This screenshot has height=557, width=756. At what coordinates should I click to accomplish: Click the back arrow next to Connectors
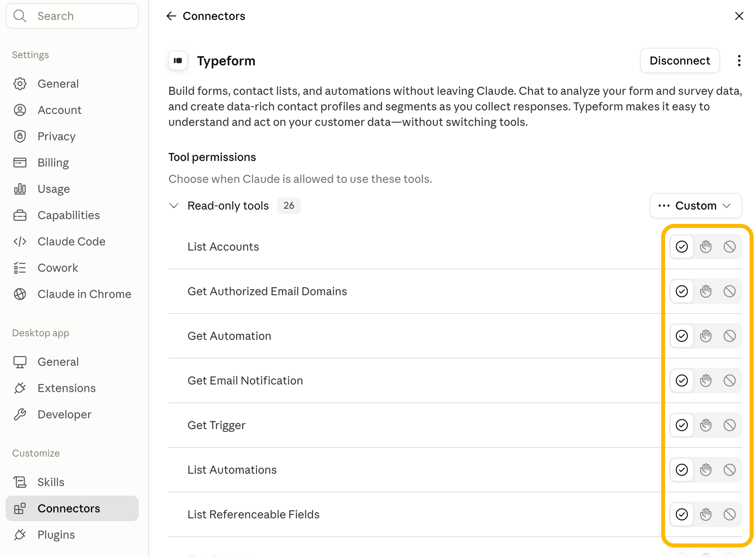point(171,16)
